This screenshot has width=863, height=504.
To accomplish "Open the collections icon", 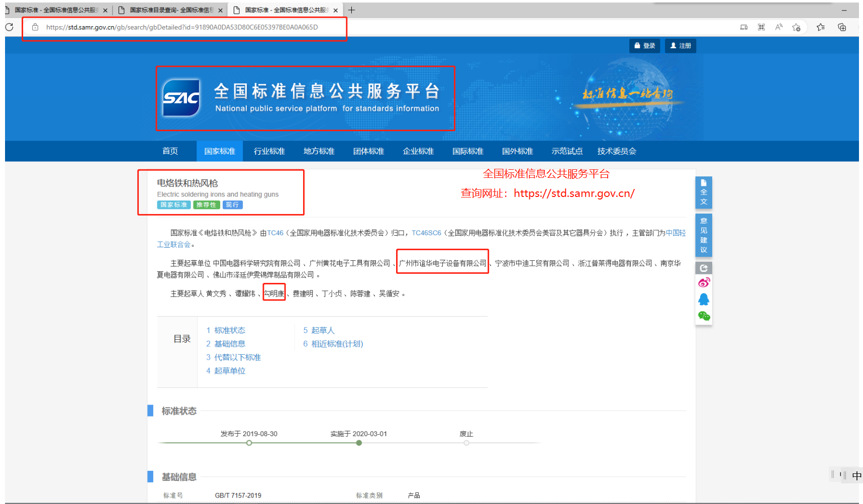I will click(x=842, y=27).
